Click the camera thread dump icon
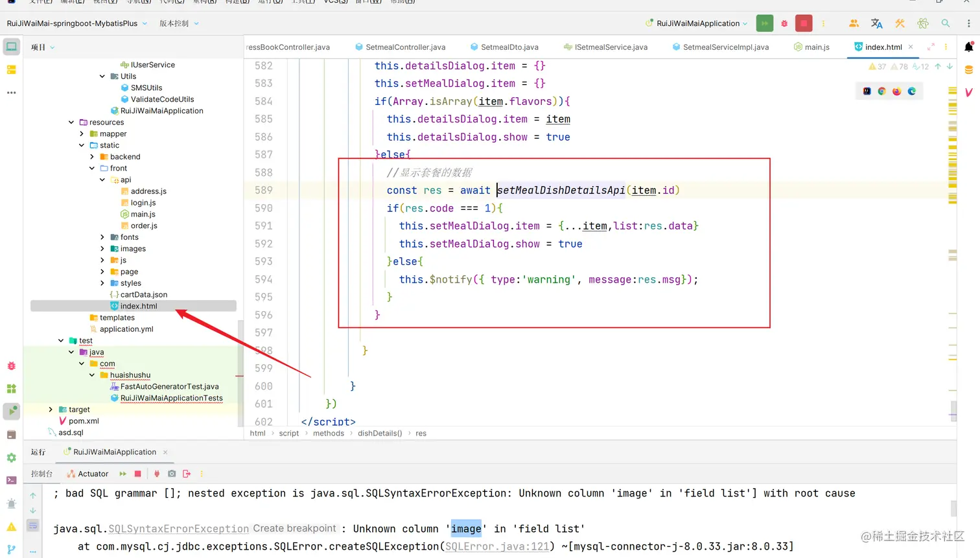Viewport: 980px width, 558px height. point(172,474)
